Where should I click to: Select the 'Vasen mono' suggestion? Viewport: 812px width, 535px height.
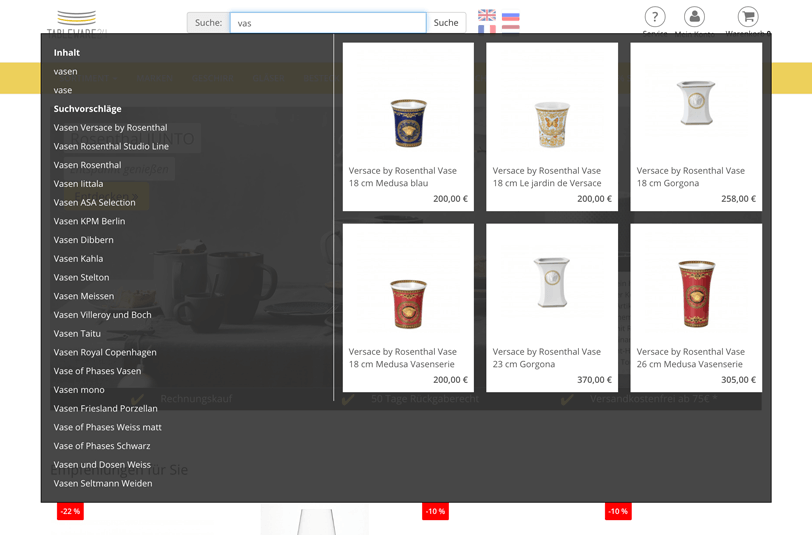pos(79,389)
